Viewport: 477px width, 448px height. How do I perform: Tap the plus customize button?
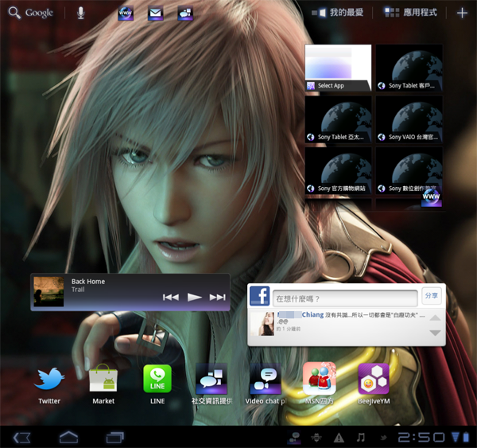(x=462, y=13)
